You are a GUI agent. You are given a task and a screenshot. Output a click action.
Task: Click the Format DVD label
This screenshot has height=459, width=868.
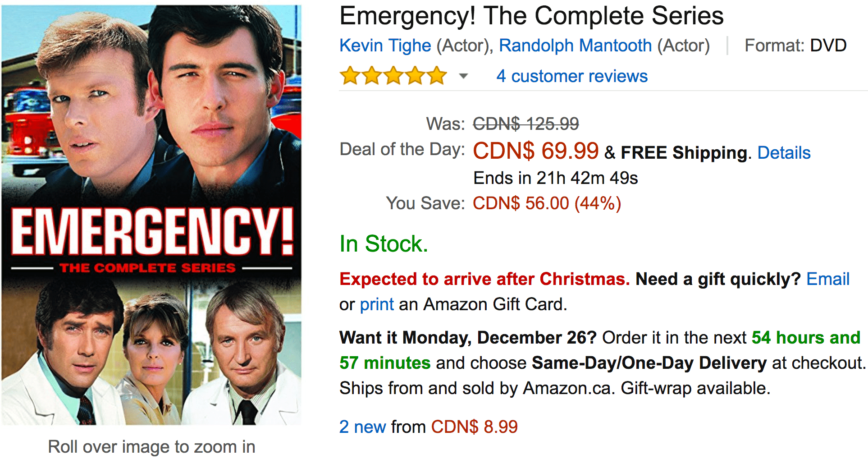[795, 46]
